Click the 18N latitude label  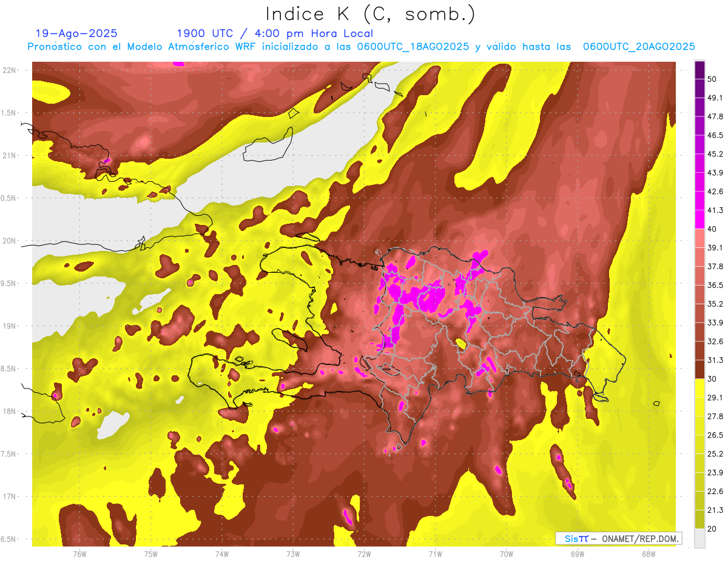[10, 412]
